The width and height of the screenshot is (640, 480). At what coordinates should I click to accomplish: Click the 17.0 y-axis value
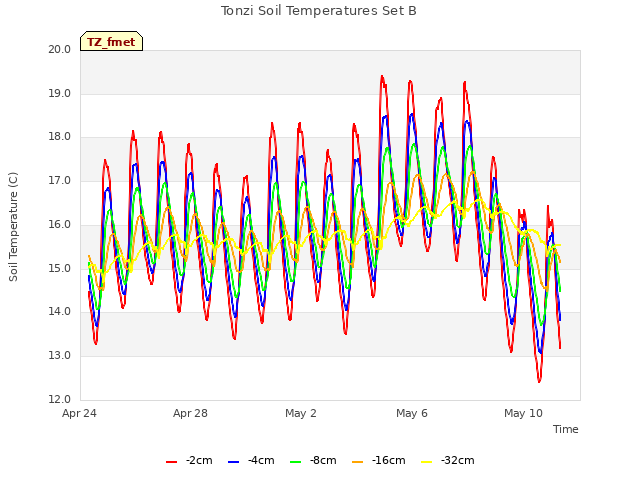pos(60,180)
